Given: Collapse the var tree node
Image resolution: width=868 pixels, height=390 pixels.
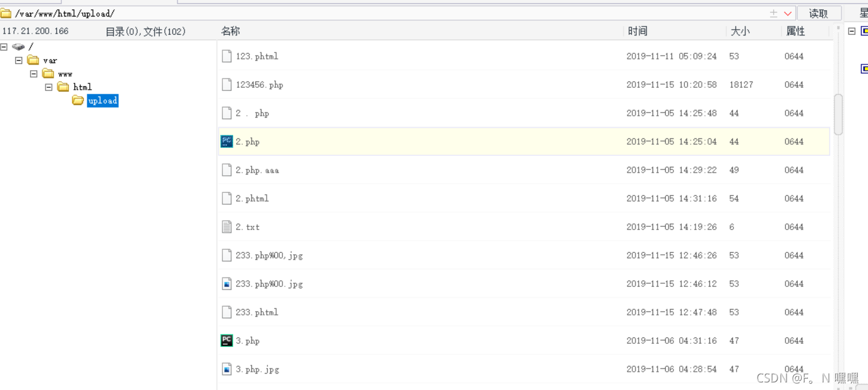Looking at the screenshot, I should (x=18, y=60).
